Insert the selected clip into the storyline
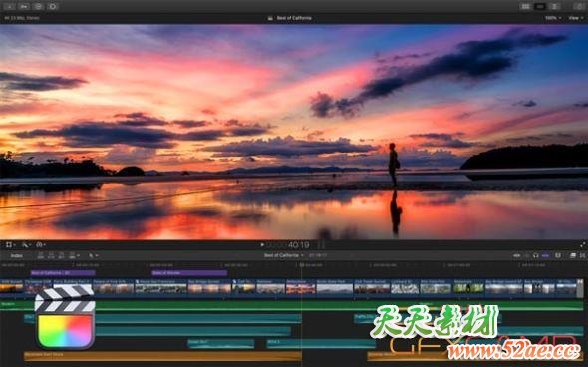The image size is (588, 367). click(x=51, y=256)
